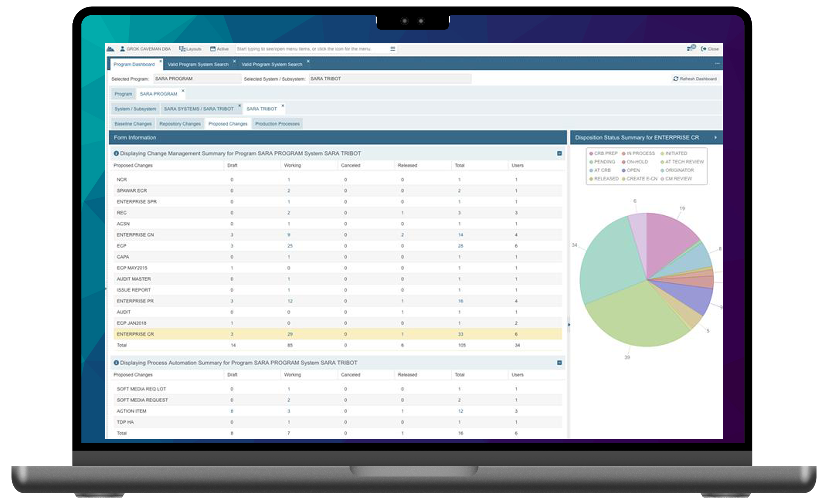Collapse the Change Management Summary panel
Viewport: 826px width, 504px height.
[x=559, y=153]
